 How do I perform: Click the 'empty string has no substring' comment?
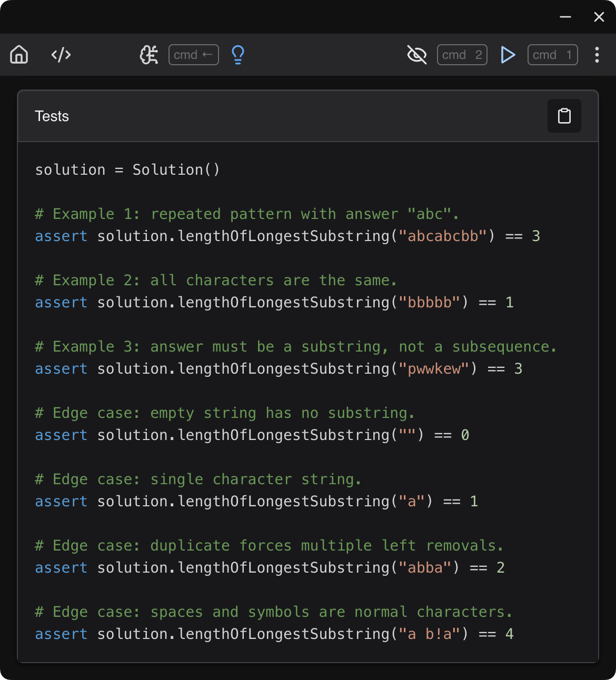(x=225, y=413)
